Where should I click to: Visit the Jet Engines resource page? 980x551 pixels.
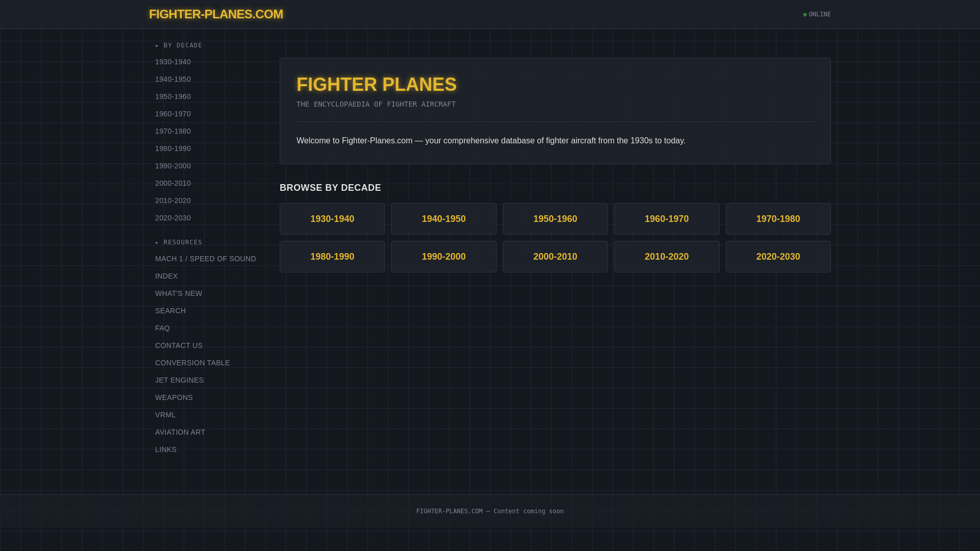click(179, 380)
